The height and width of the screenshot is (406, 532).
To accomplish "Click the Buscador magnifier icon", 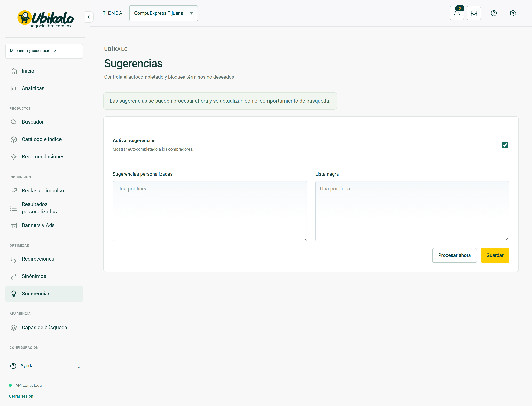I will coord(14,122).
